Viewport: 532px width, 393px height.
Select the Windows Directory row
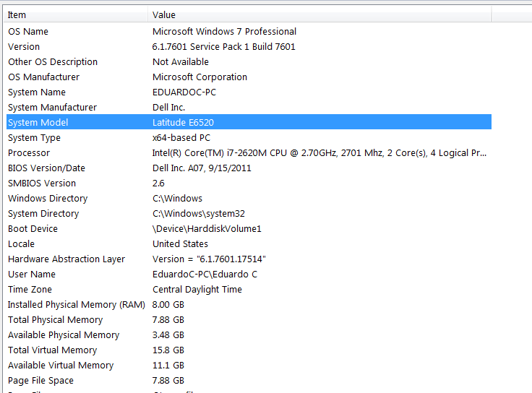click(48, 199)
